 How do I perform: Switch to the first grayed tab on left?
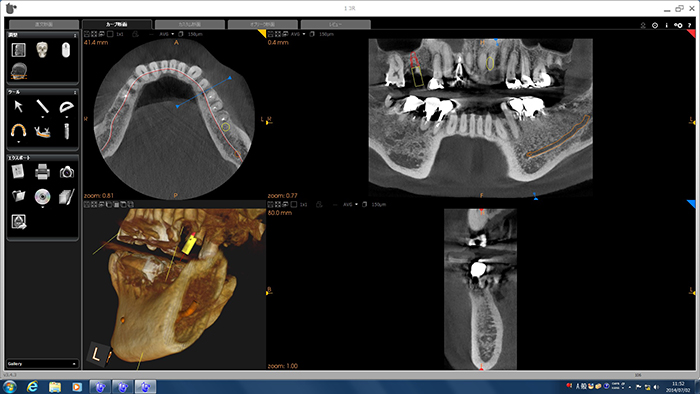pyautogui.click(x=44, y=25)
